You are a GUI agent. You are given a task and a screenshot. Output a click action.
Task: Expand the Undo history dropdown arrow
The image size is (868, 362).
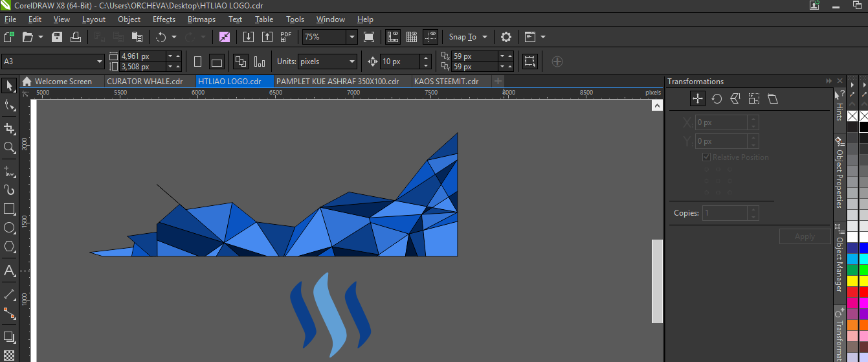[174, 37]
